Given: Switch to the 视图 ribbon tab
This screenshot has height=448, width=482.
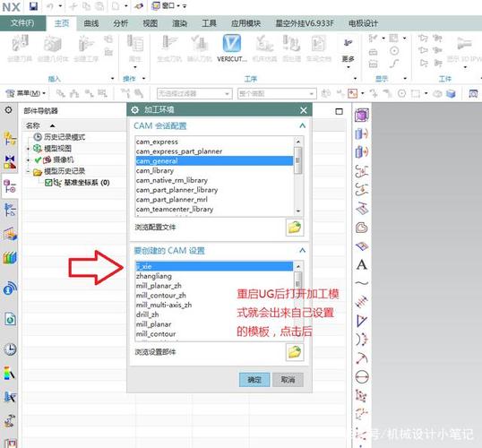Looking at the screenshot, I should tap(151, 23).
